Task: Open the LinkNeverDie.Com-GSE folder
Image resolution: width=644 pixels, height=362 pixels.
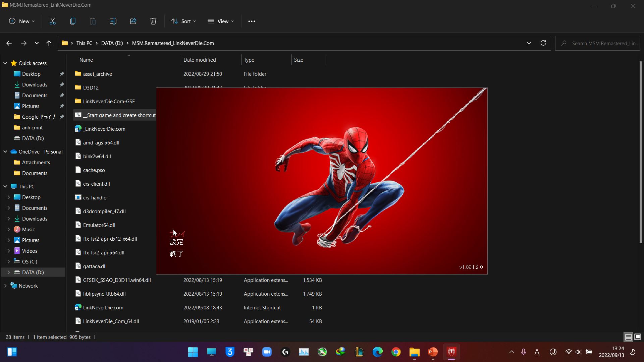Action: [x=109, y=101]
